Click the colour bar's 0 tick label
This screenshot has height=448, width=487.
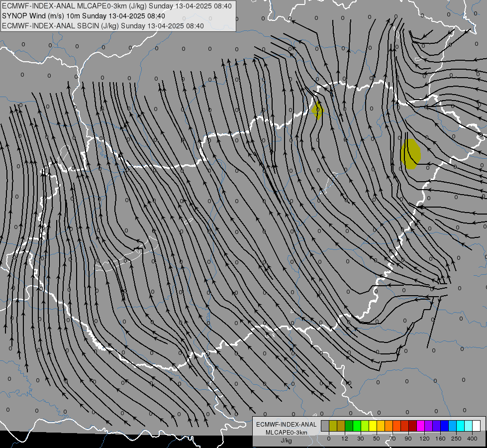(x=329, y=439)
